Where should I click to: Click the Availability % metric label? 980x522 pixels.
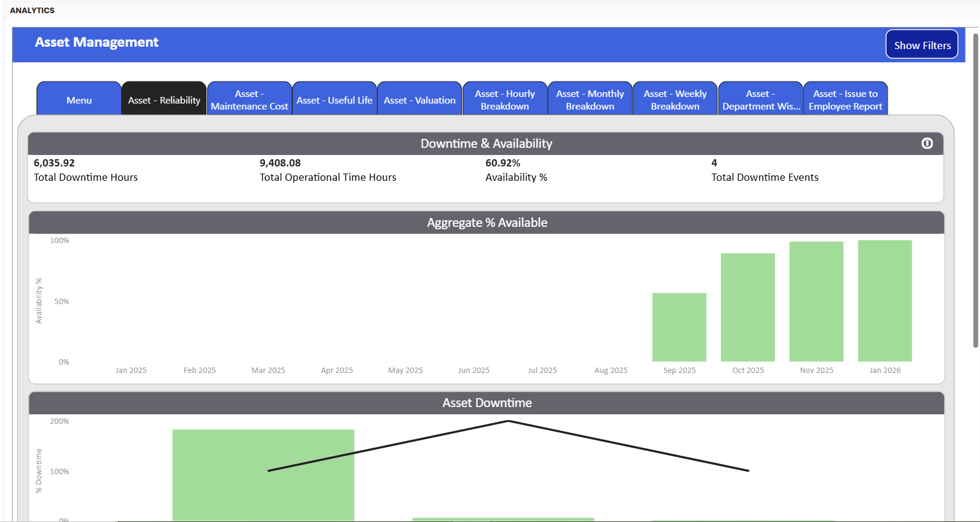[516, 177]
